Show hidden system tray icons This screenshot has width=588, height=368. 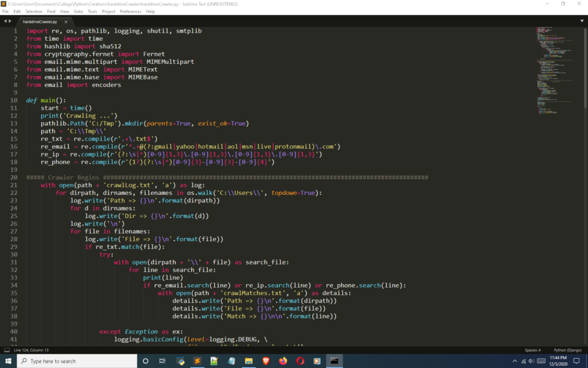point(514,361)
